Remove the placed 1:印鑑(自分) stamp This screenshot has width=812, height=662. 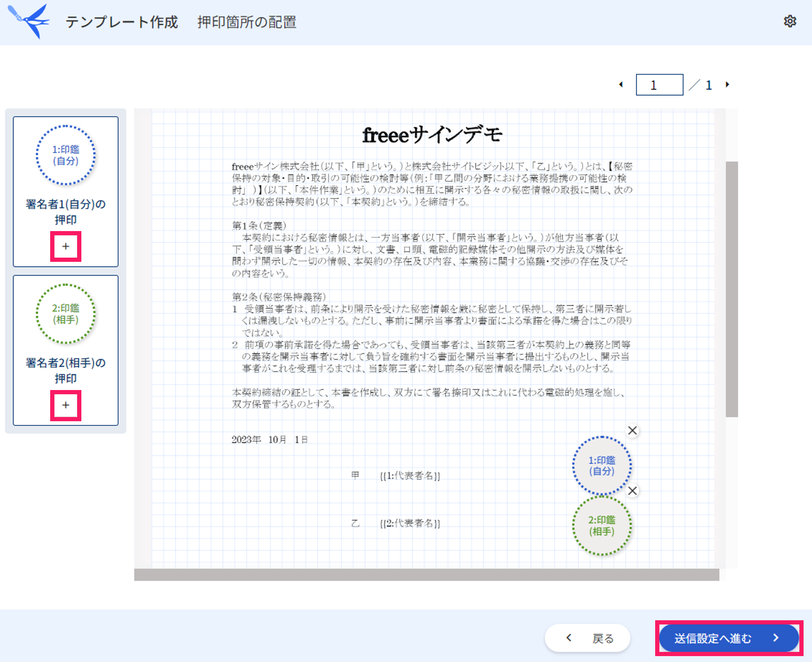[632, 431]
